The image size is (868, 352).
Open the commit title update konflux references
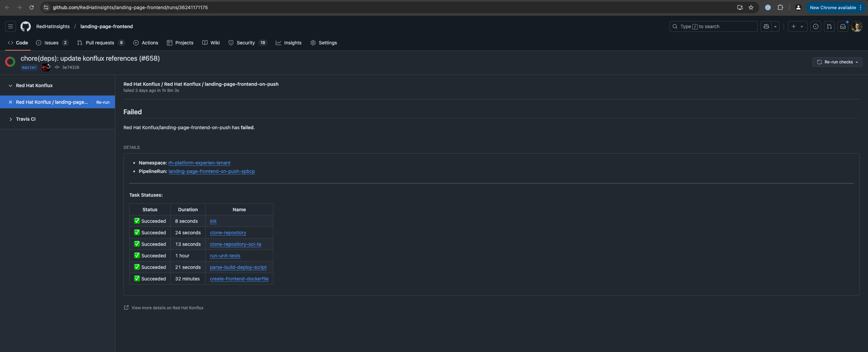(90, 58)
